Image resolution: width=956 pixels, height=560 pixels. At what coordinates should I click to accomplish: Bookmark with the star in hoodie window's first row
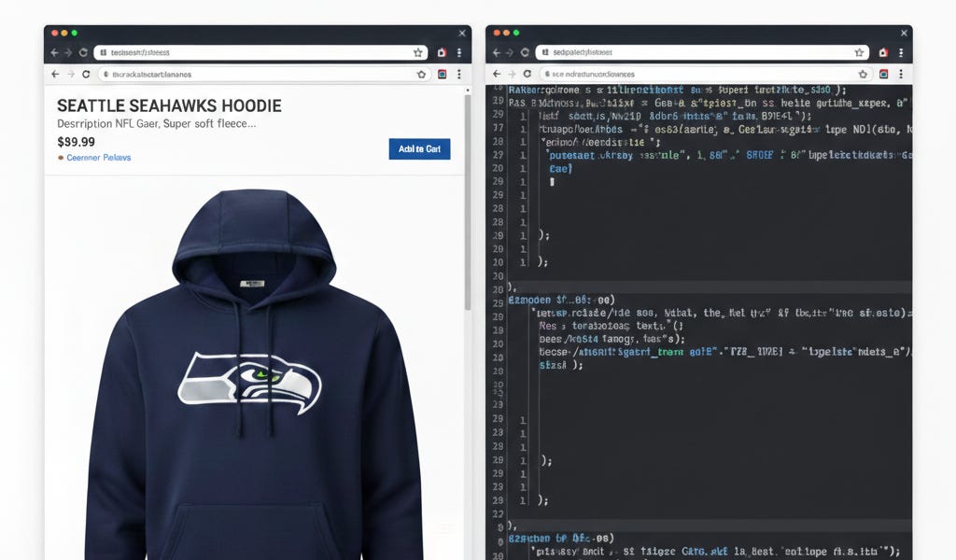point(418,52)
